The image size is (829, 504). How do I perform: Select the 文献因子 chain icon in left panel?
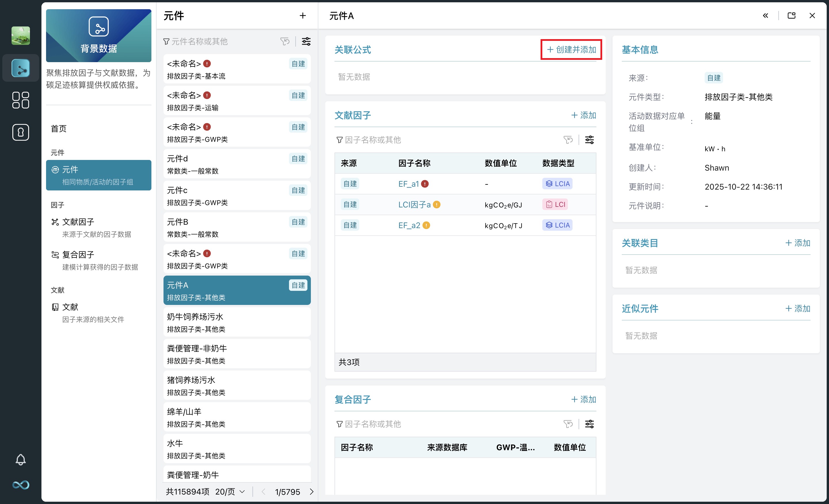point(55,221)
